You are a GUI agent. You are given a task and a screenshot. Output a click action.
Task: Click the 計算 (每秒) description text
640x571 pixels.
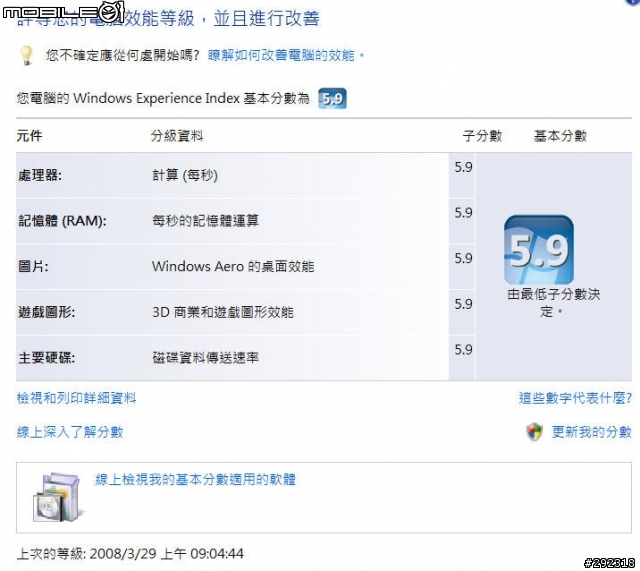point(185,176)
